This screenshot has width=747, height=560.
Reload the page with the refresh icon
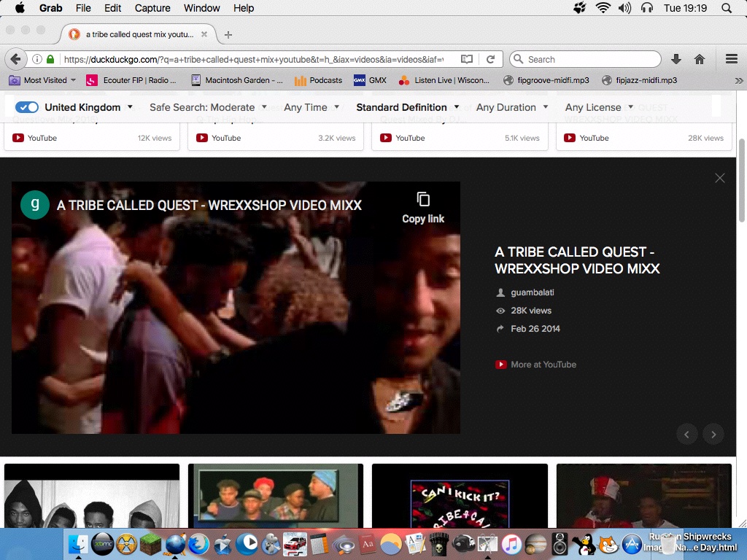tap(490, 59)
